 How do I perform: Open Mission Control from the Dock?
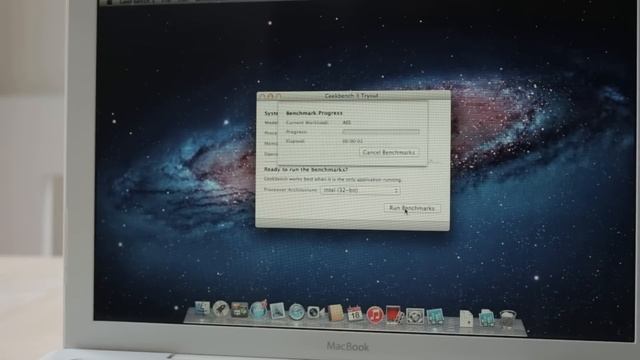(240, 310)
